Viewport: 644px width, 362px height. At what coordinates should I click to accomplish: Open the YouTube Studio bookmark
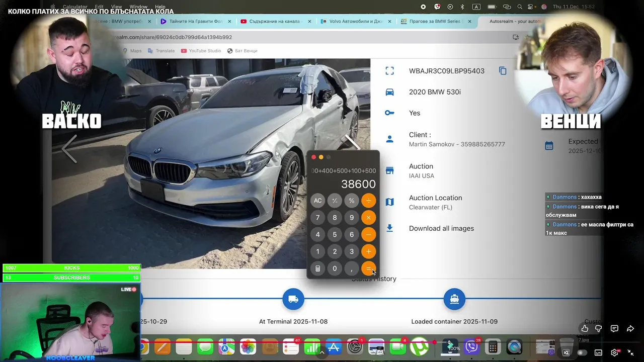pyautogui.click(x=201, y=51)
